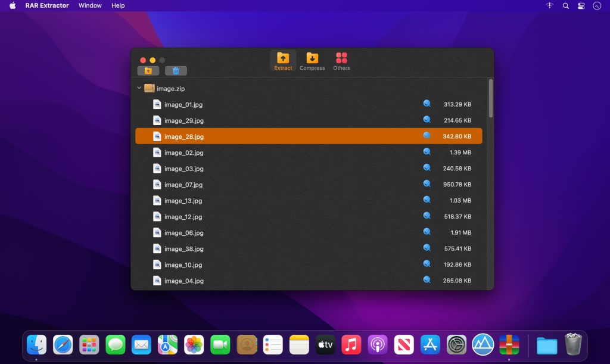Screen dimensions: 610x364
Task: Select the Extract tab icon in the toolbar
Action: (283, 60)
